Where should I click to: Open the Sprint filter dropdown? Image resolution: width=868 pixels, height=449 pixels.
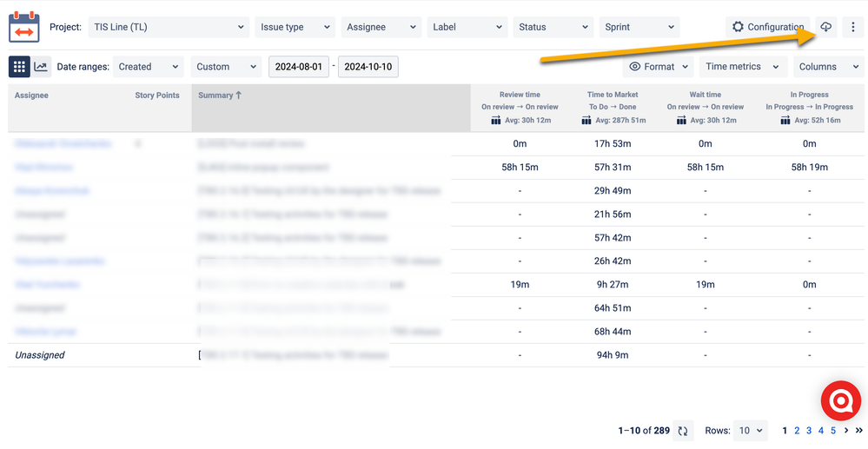(639, 27)
